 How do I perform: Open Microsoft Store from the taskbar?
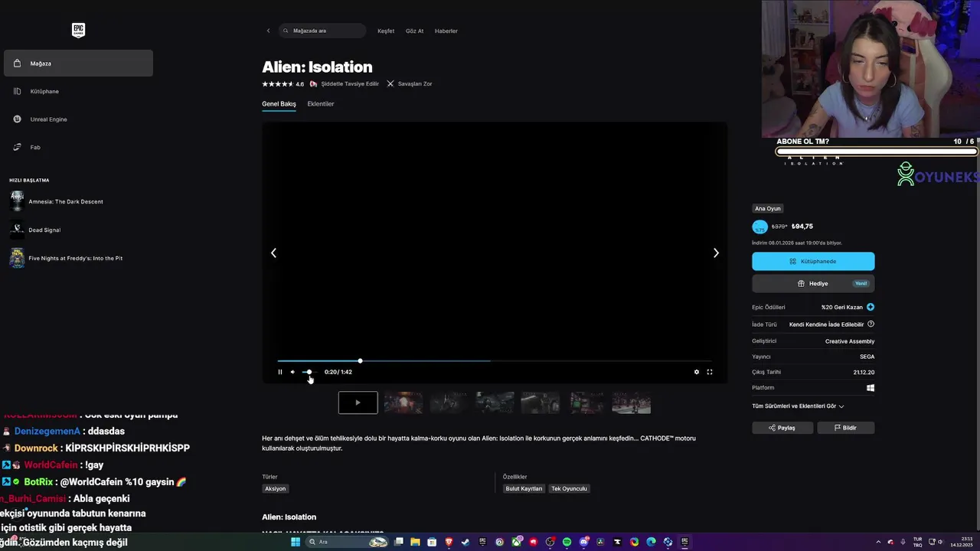pos(432,542)
